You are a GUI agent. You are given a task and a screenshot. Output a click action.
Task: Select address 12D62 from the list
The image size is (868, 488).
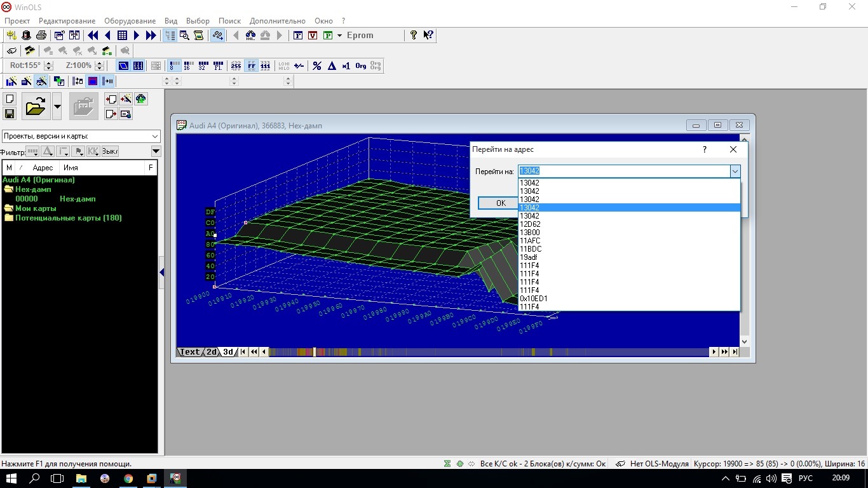coord(630,224)
